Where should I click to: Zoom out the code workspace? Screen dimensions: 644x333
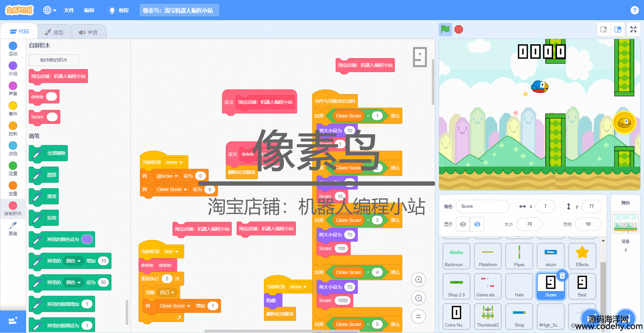419,298
